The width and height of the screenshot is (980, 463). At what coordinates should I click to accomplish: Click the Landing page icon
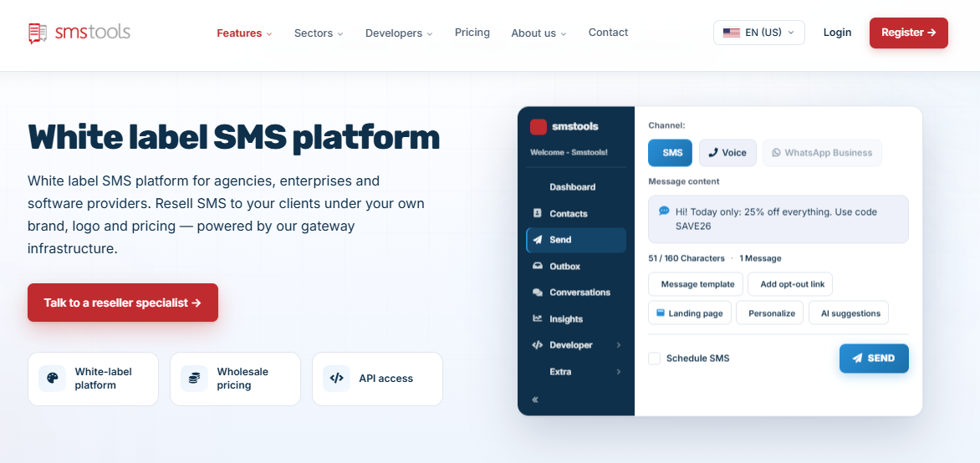(661, 313)
